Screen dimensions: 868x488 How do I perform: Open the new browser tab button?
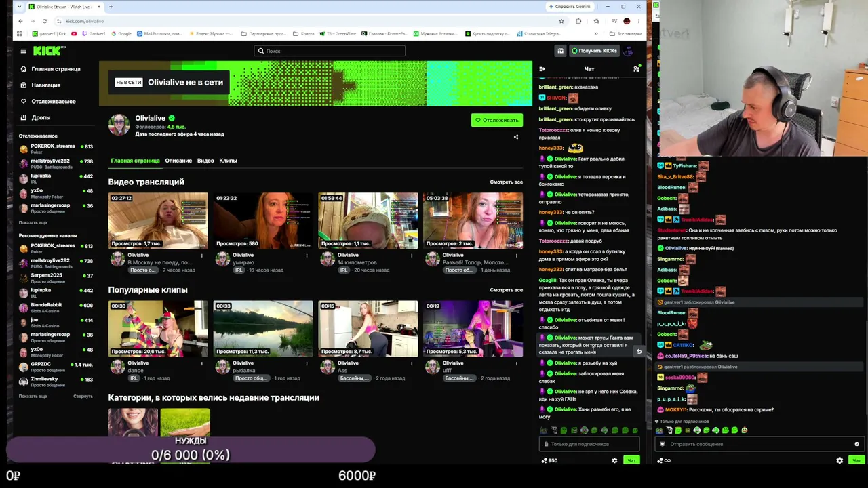(111, 7)
